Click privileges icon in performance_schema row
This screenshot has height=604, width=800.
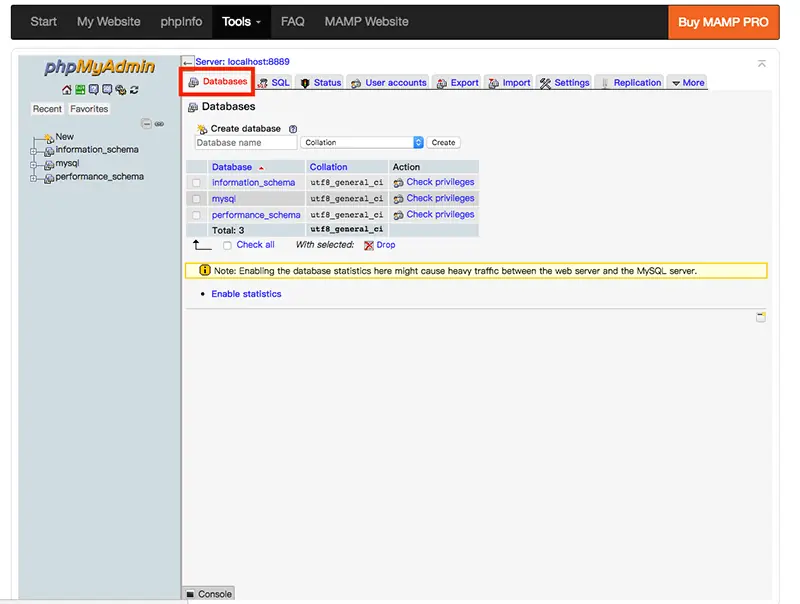398,215
